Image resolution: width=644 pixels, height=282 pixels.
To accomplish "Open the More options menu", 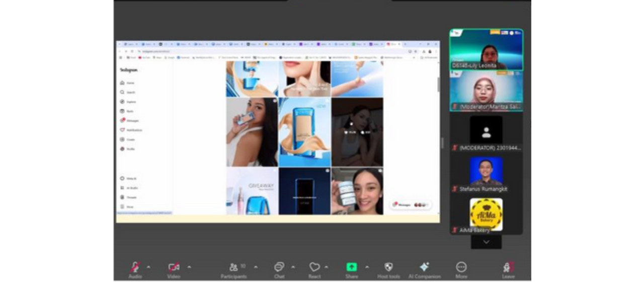I will 461,267.
